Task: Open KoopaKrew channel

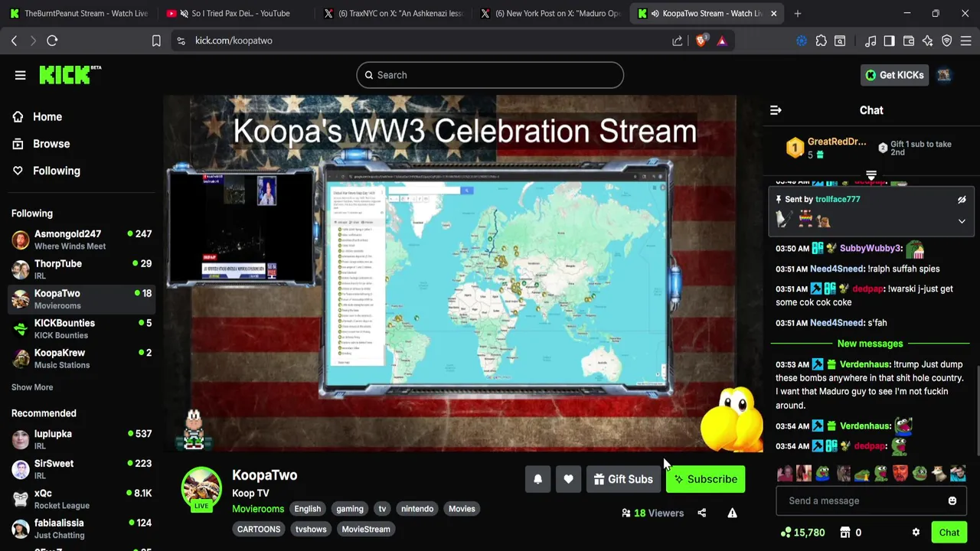Action: (x=82, y=359)
